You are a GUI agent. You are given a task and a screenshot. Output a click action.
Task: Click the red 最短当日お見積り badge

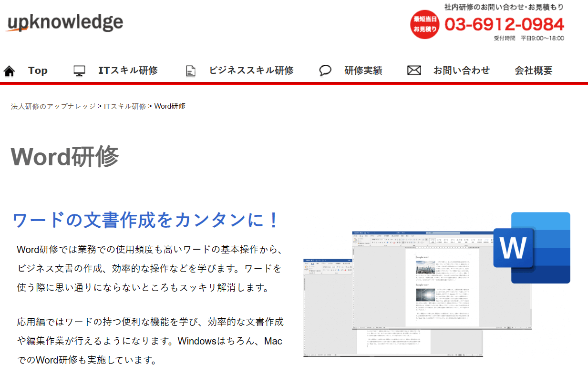424,24
